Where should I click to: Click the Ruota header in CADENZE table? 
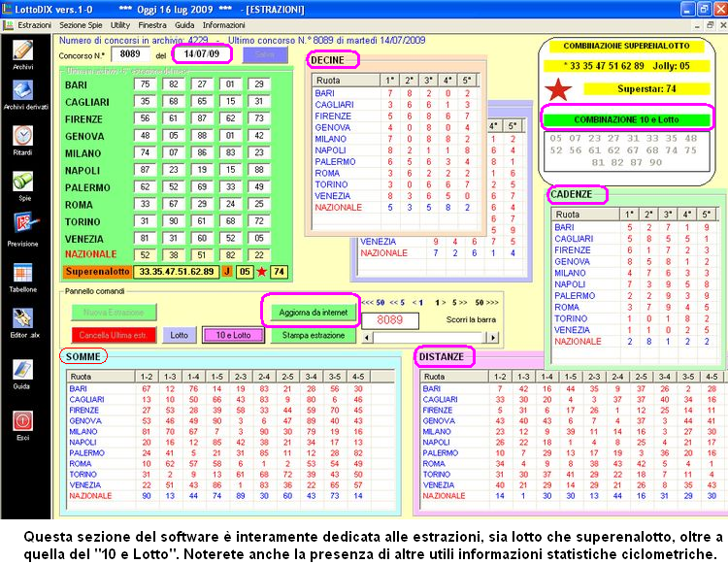click(586, 215)
